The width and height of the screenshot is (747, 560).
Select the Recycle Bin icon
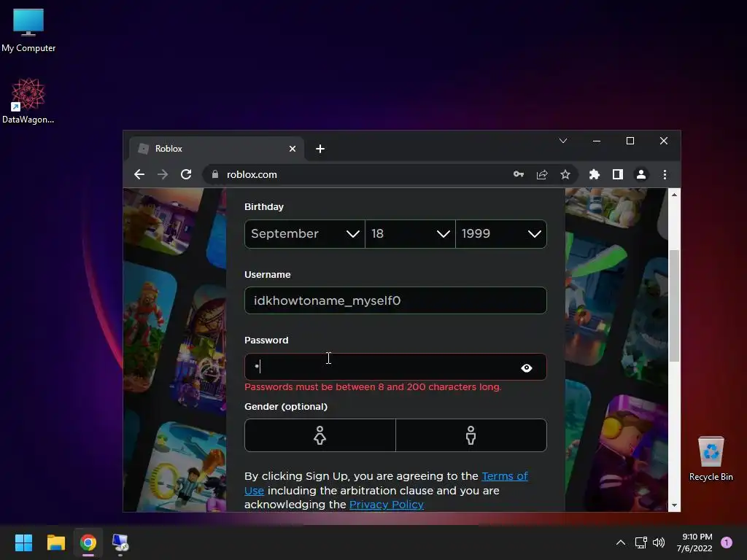(x=711, y=459)
